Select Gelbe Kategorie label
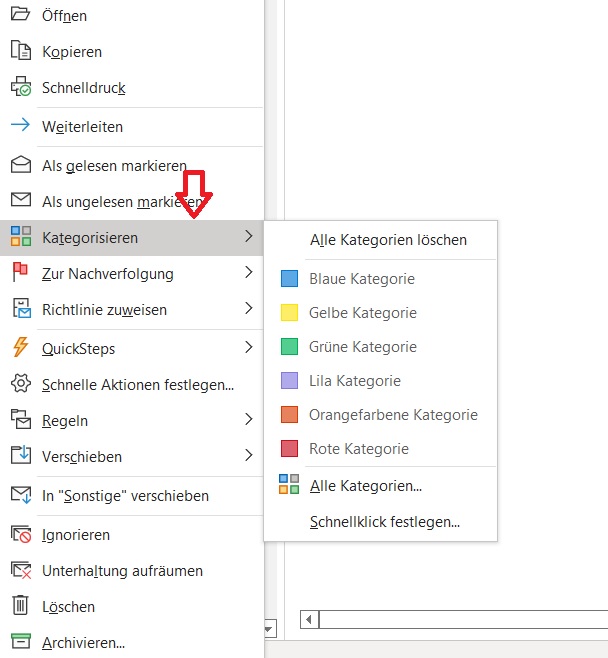608x658 pixels. click(x=363, y=313)
